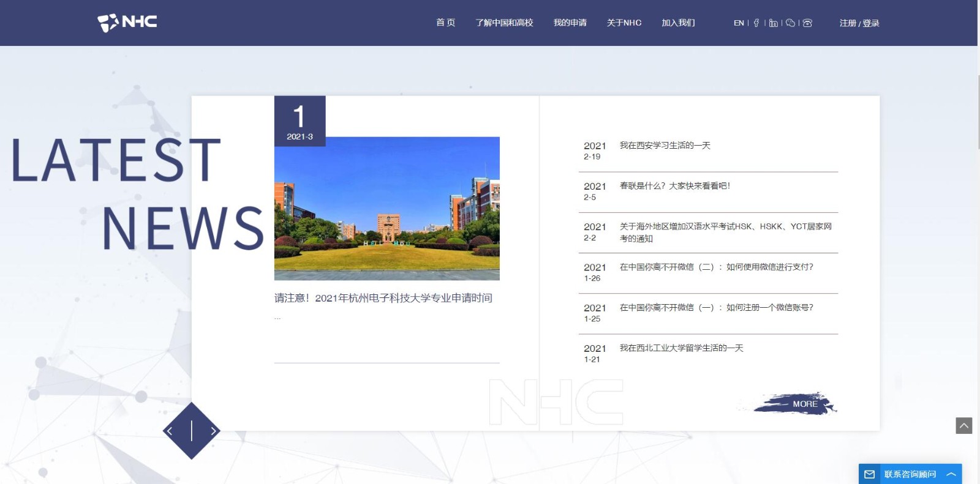Screen dimensions: 980x484
Task: Click the NHC logo in header
Action: point(127,23)
